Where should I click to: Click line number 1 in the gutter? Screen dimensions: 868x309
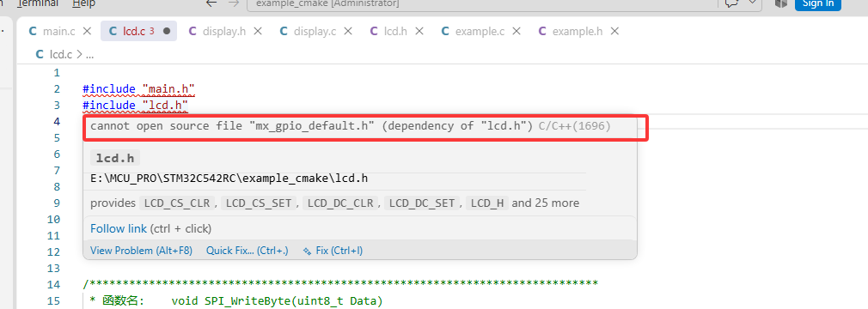[x=57, y=73]
